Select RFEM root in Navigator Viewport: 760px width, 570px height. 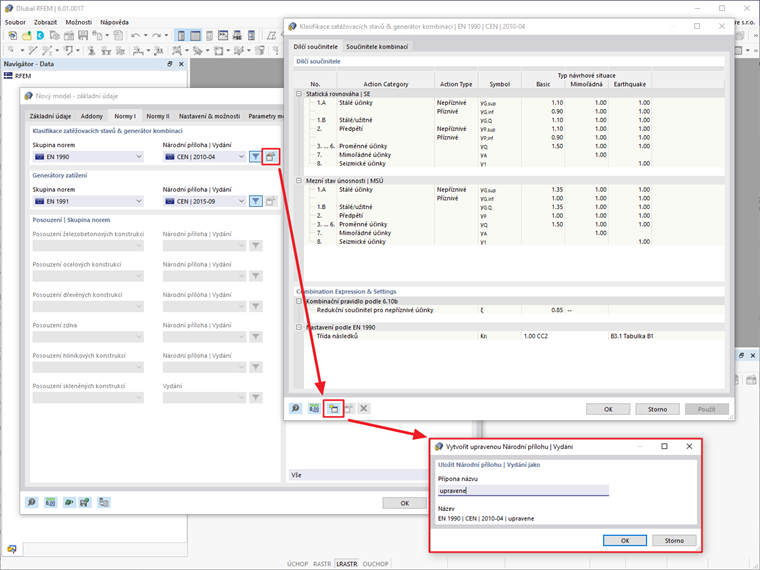click(18, 76)
